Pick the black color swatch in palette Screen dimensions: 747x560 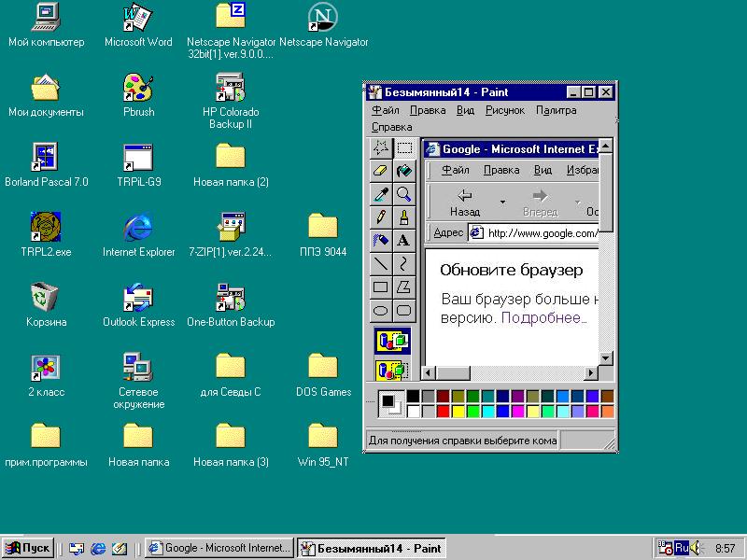tap(413, 396)
